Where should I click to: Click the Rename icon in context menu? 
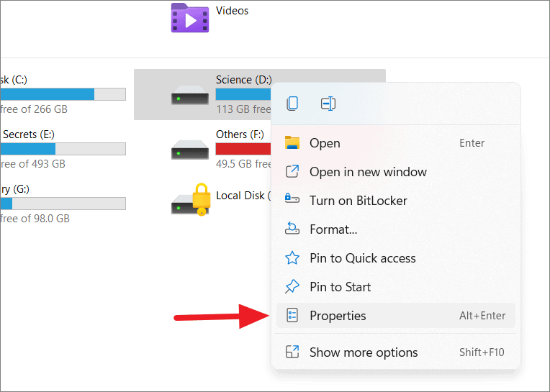coord(328,104)
